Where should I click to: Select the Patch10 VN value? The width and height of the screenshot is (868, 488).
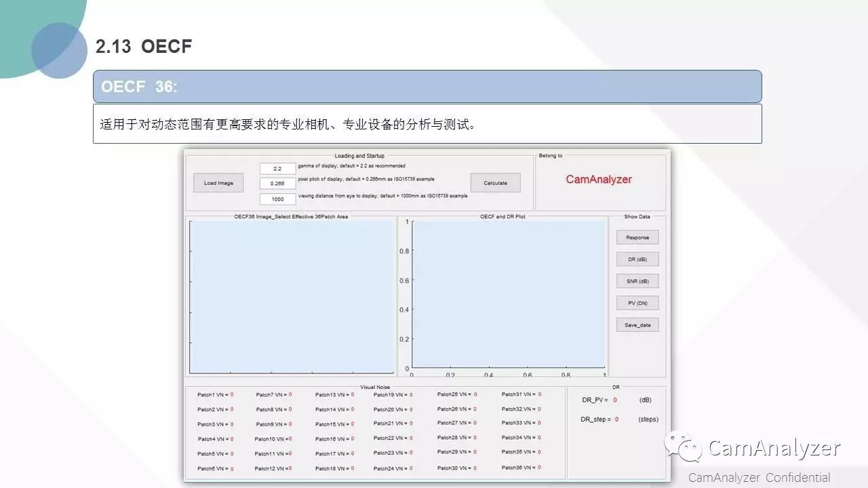pos(290,439)
